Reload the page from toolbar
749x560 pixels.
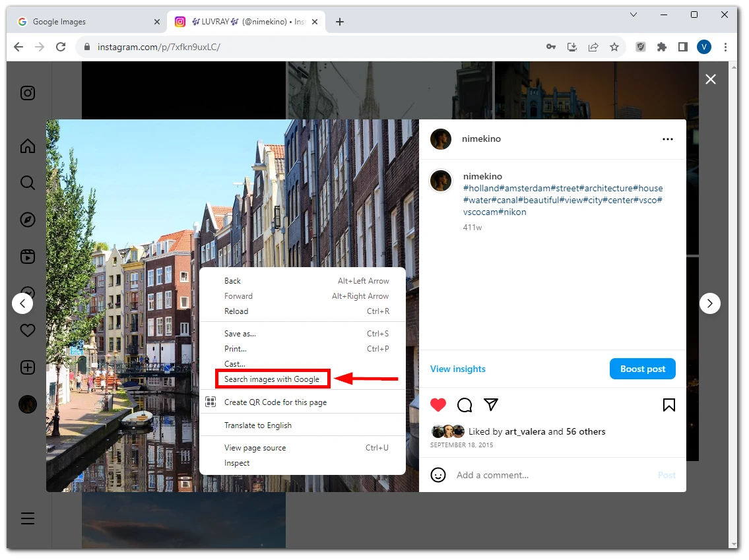61,47
